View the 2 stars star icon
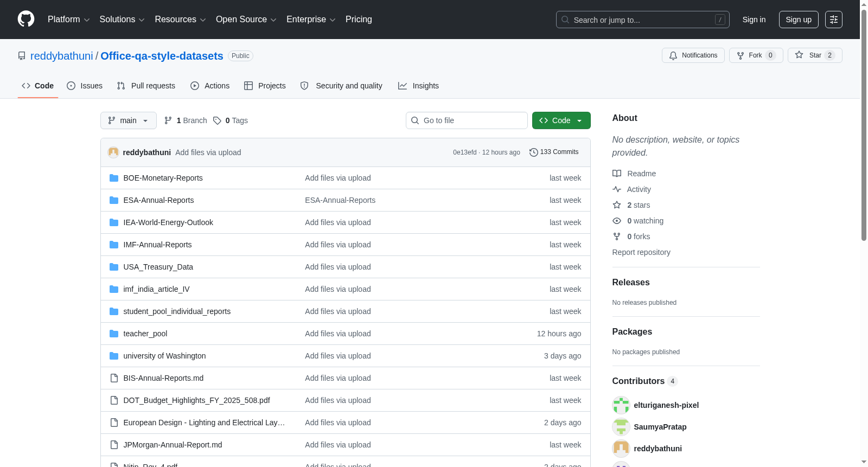This screenshot has width=868, height=467. tap(617, 205)
